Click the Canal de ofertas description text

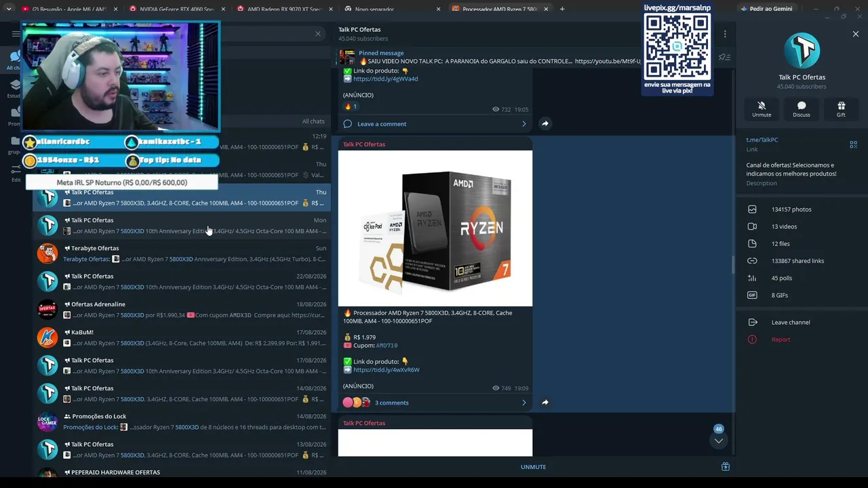coord(791,169)
